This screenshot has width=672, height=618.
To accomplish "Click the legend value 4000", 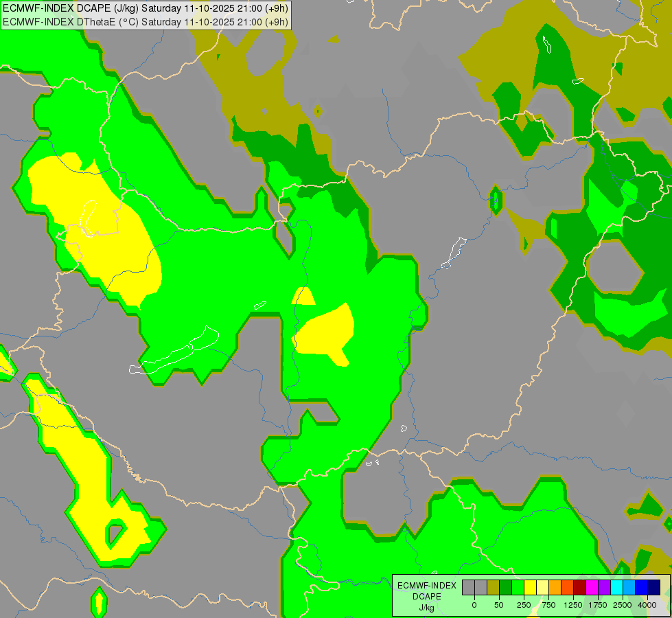I will pyautogui.click(x=647, y=605).
